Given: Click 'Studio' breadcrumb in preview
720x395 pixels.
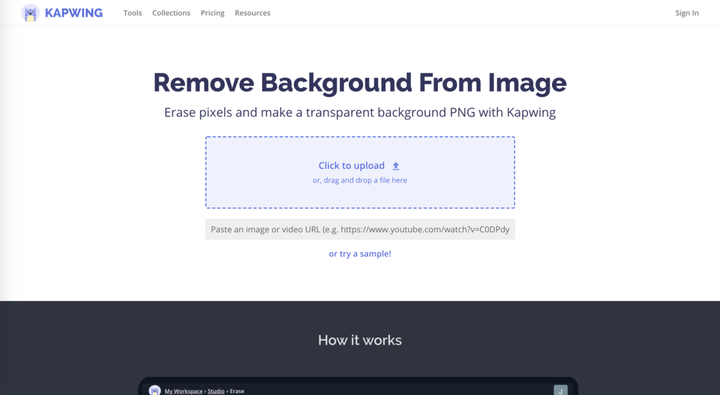Looking at the screenshot, I should tap(216, 391).
